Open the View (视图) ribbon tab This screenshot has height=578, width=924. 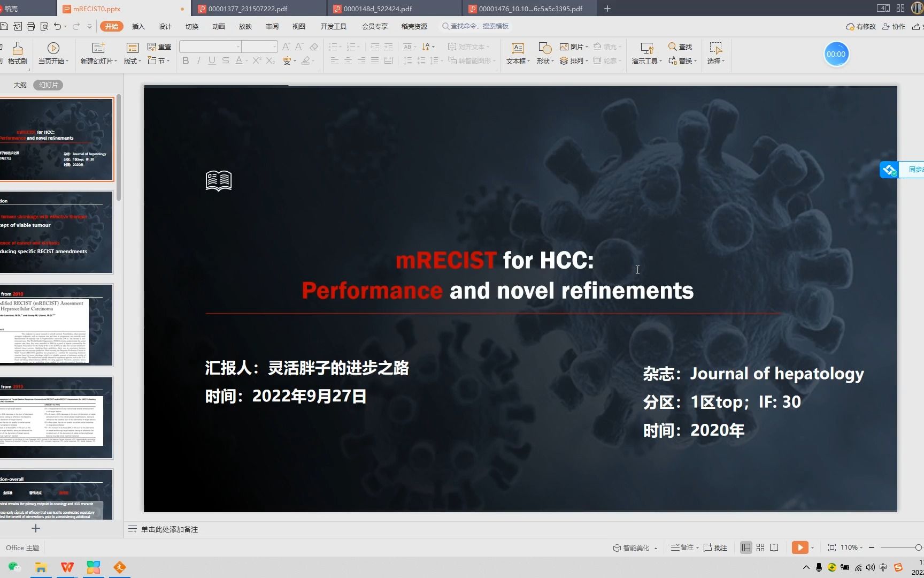tap(299, 26)
